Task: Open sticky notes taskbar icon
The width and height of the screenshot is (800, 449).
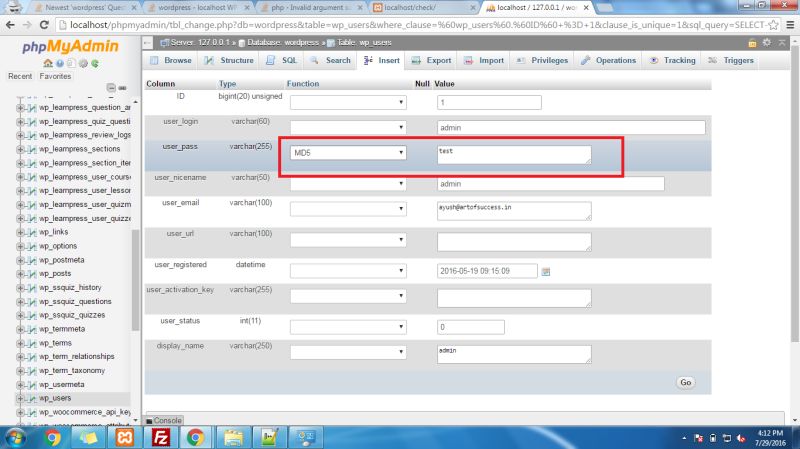Action: pos(88,437)
